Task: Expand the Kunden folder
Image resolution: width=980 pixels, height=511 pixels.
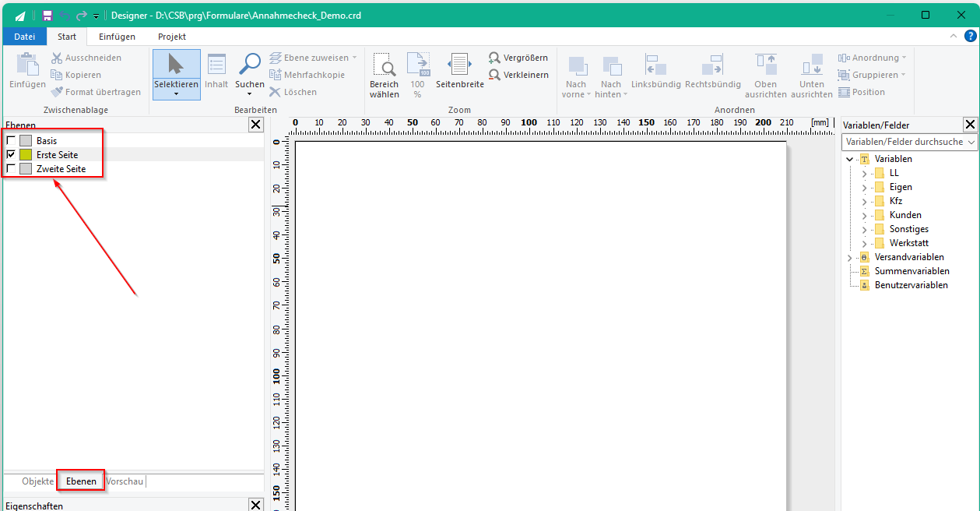Action: point(864,215)
